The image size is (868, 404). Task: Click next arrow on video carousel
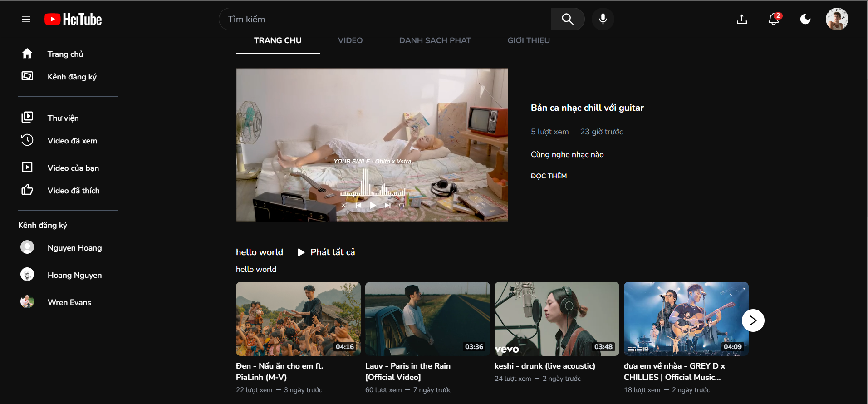click(753, 320)
